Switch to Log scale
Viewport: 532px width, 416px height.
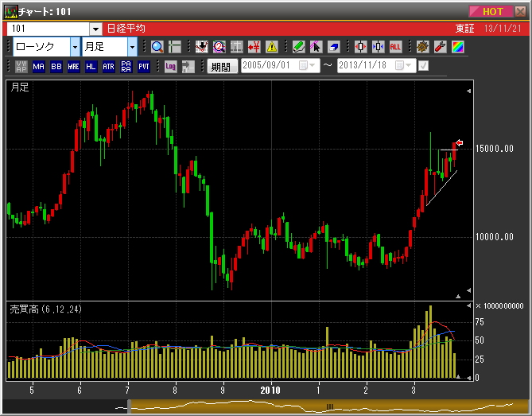(170, 67)
